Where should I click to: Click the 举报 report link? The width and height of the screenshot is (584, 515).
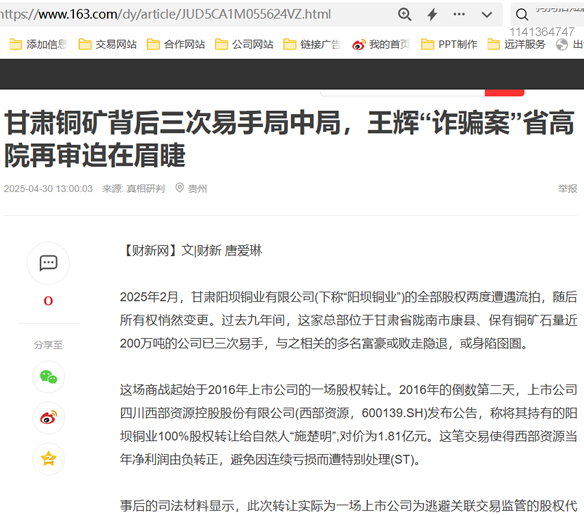pyautogui.click(x=567, y=188)
